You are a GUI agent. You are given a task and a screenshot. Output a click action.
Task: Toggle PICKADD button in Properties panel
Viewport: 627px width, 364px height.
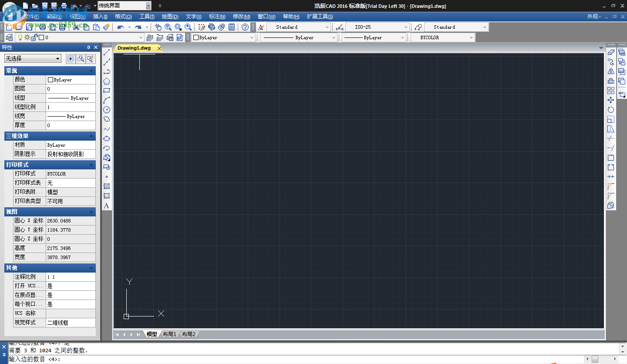point(70,58)
